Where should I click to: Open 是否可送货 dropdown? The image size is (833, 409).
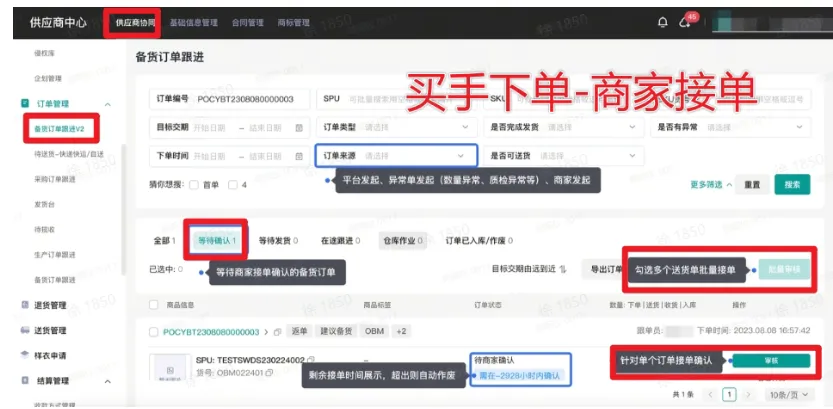(563, 156)
